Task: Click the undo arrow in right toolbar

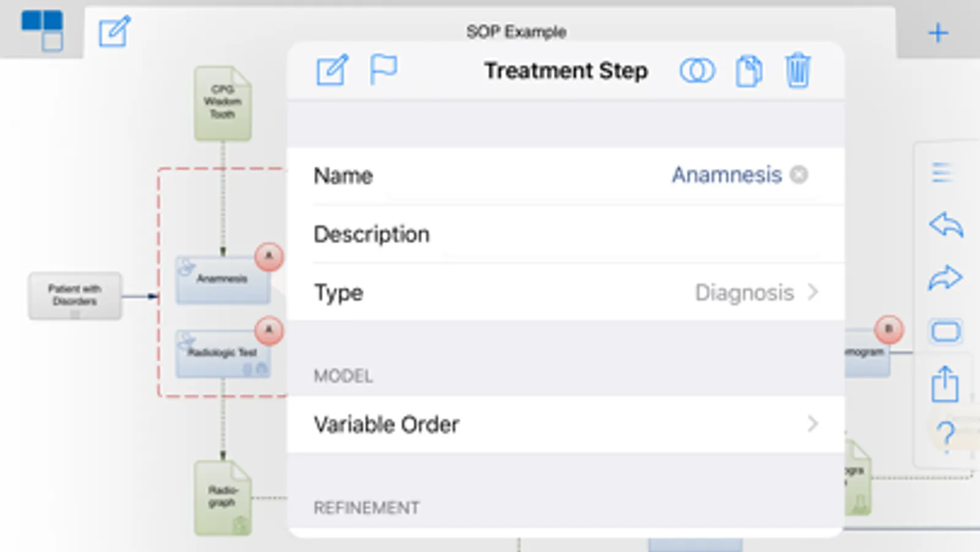Action: pos(946,225)
